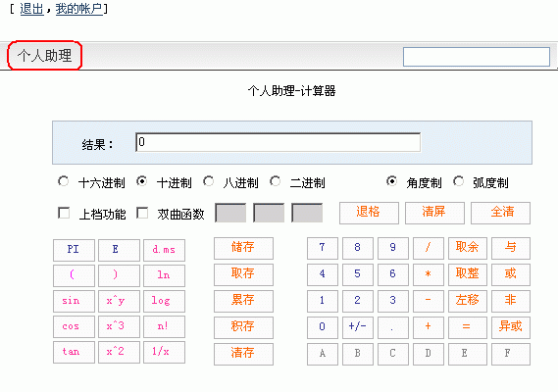Click the decimal point key
The width and height of the screenshot is (558, 392).
coord(393,327)
